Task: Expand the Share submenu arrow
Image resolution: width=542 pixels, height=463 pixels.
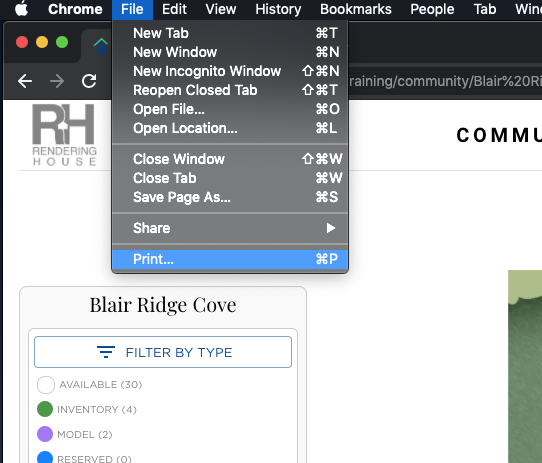Action: point(331,228)
